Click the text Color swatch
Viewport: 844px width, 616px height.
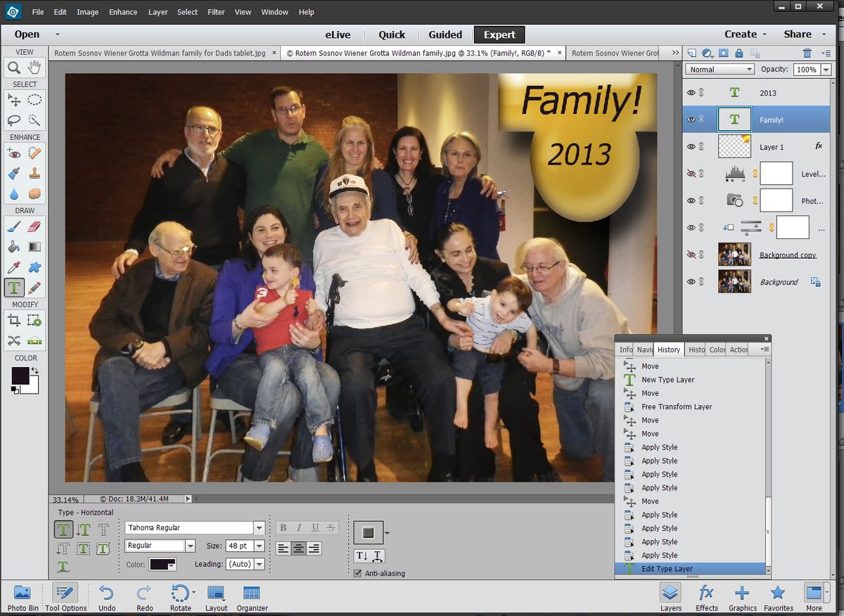[x=159, y=563]
